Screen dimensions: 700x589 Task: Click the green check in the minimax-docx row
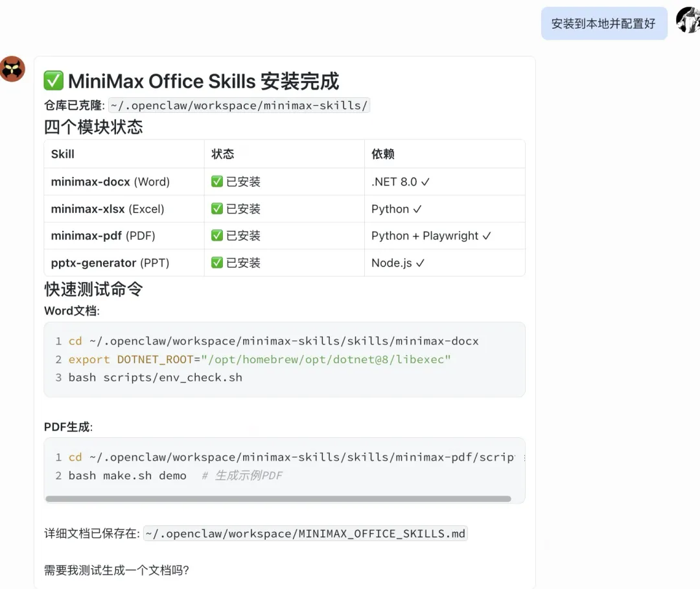click(217, 182)
